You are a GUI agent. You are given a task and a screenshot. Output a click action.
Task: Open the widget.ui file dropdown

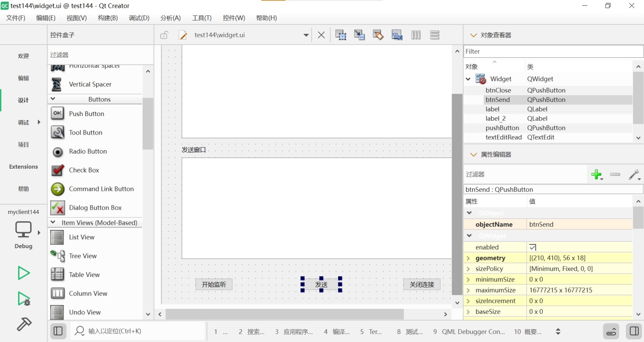click(306, 35)
